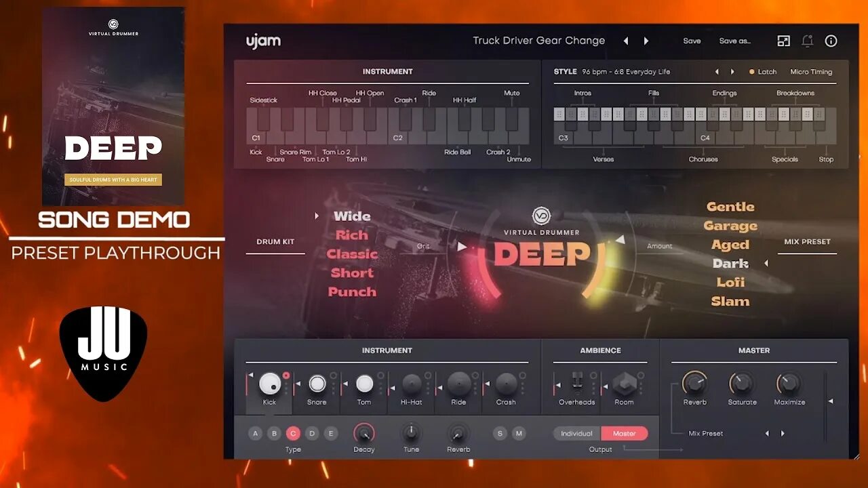Go to previous preset arrow near title
Image resolution: width=868 pixels, height=488 pixels.
point(626,41)
